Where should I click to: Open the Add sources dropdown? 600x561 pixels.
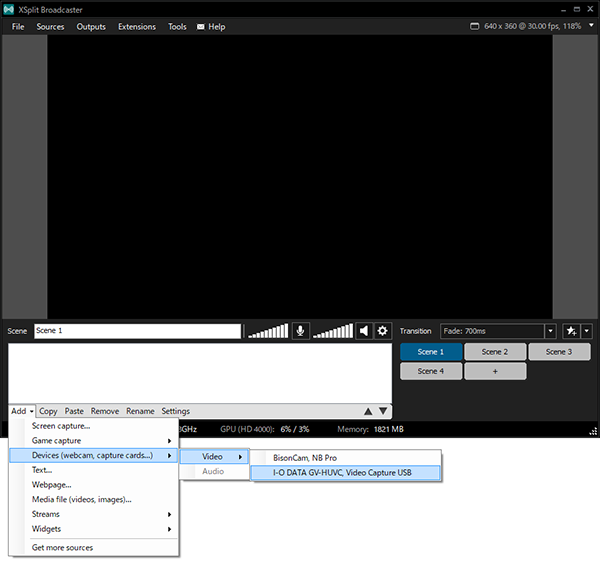[22, 411]
